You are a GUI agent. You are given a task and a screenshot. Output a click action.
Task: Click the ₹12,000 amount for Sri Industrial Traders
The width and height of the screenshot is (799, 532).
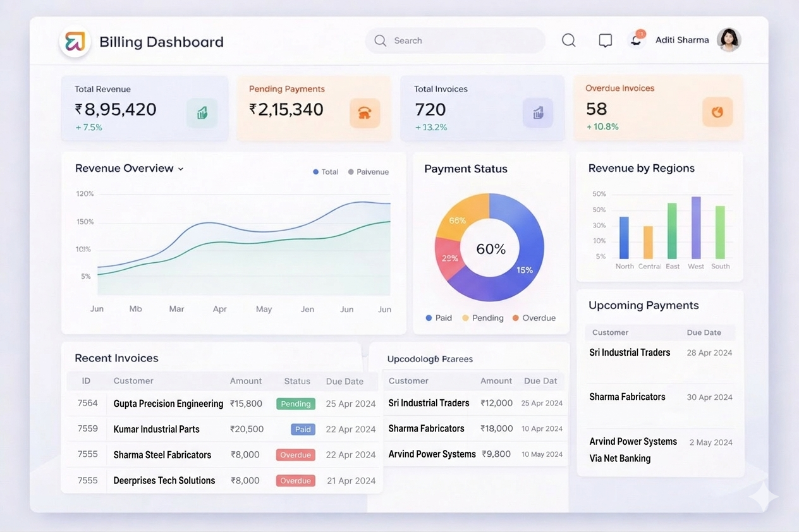[x=496, y=403]
